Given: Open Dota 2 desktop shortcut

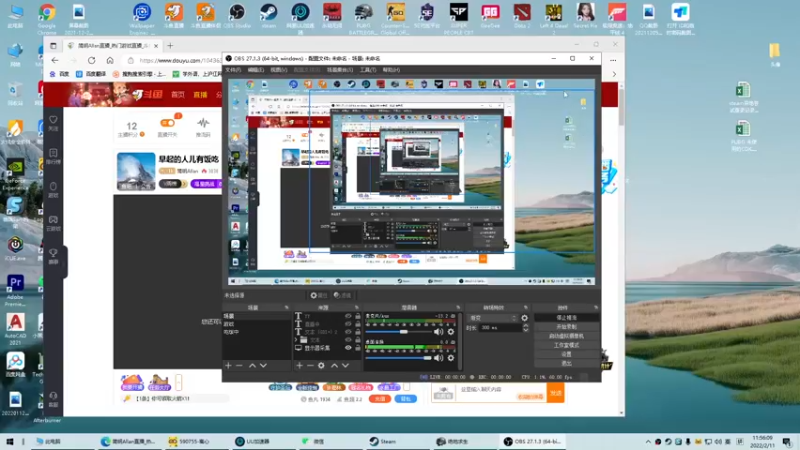Looking at the screenshot, I should [522, 15].
